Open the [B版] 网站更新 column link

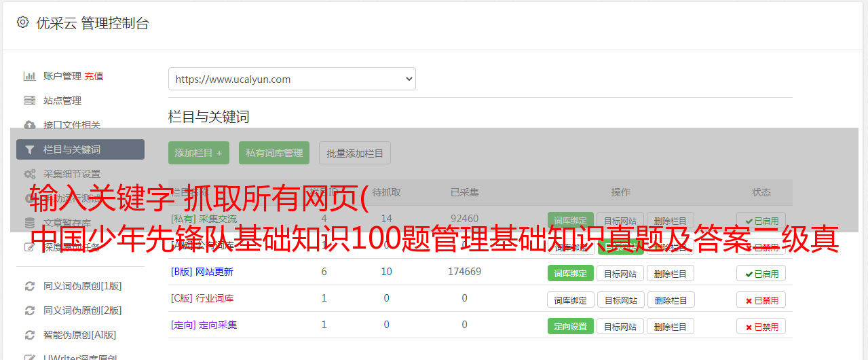(x=202, y=272)
